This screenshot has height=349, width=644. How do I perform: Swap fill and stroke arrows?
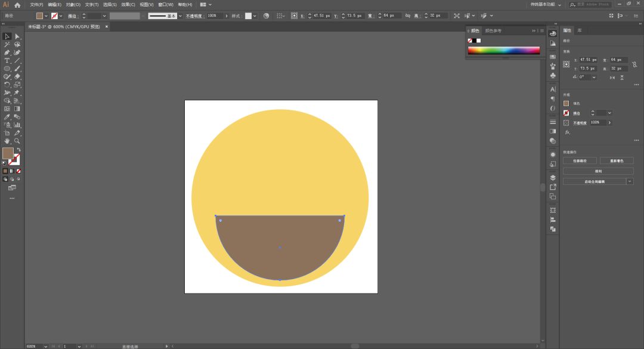click(x=18, y=150)
